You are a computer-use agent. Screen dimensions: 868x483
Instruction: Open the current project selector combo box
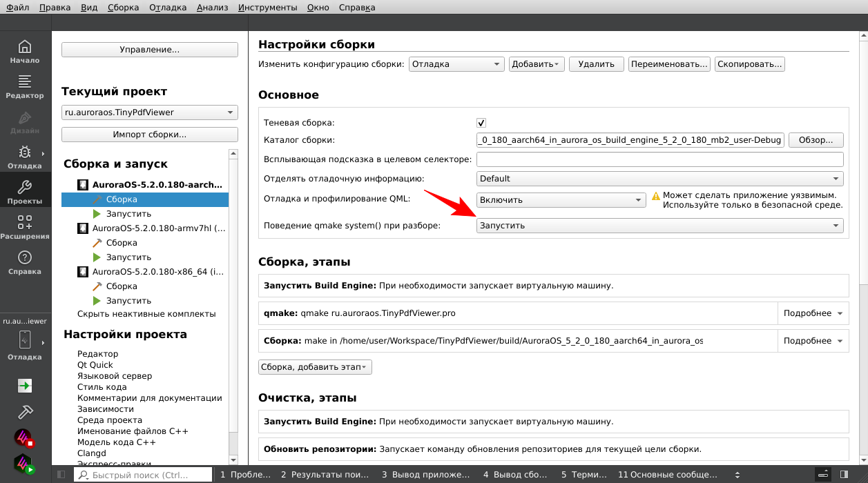click(149, 112)
